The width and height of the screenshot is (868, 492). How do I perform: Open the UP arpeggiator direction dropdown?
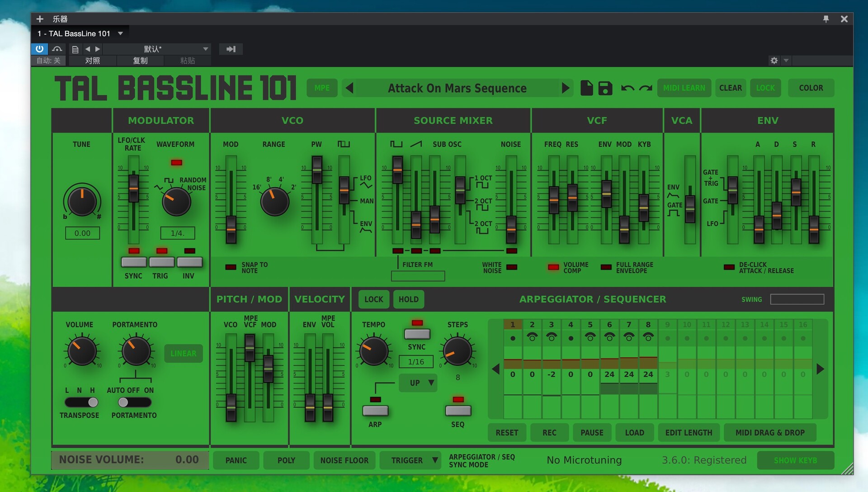[418, 383]
